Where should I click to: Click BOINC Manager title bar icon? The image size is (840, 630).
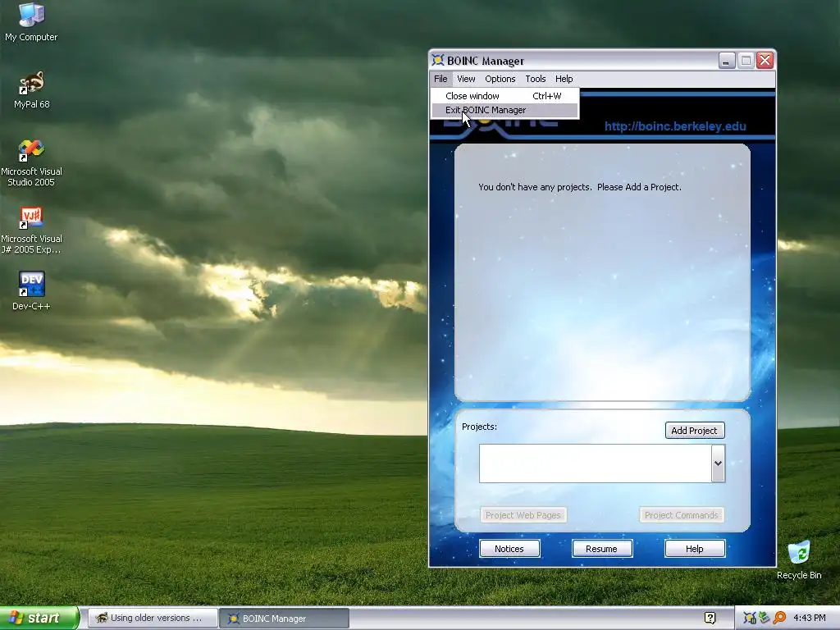coord(438,60)
